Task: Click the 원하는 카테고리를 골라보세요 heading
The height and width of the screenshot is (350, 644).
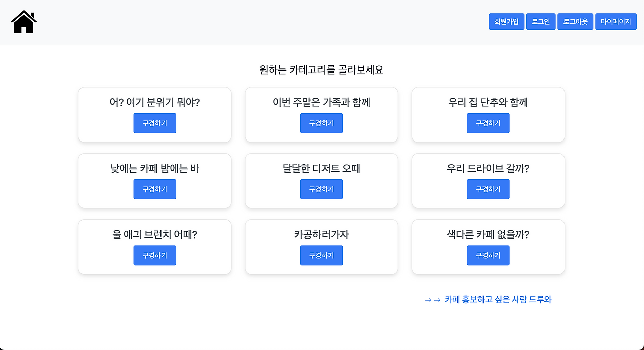Action: (x=321, y=69)
